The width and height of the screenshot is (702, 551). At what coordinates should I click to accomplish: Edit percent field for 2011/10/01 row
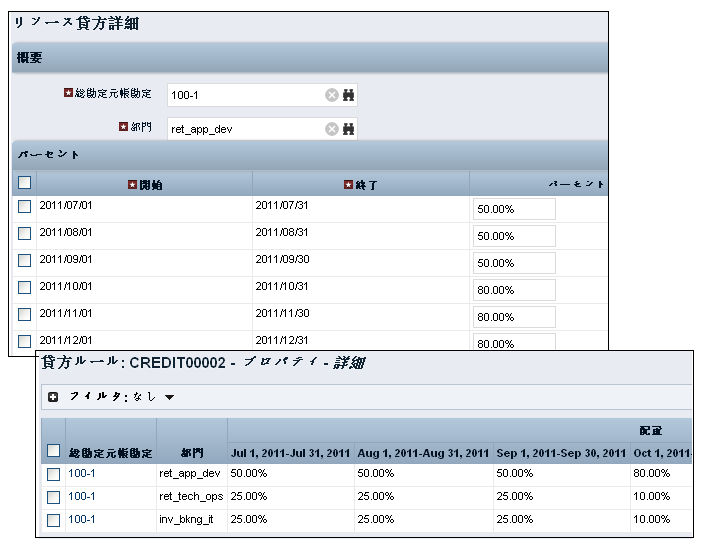coord(514,290)
